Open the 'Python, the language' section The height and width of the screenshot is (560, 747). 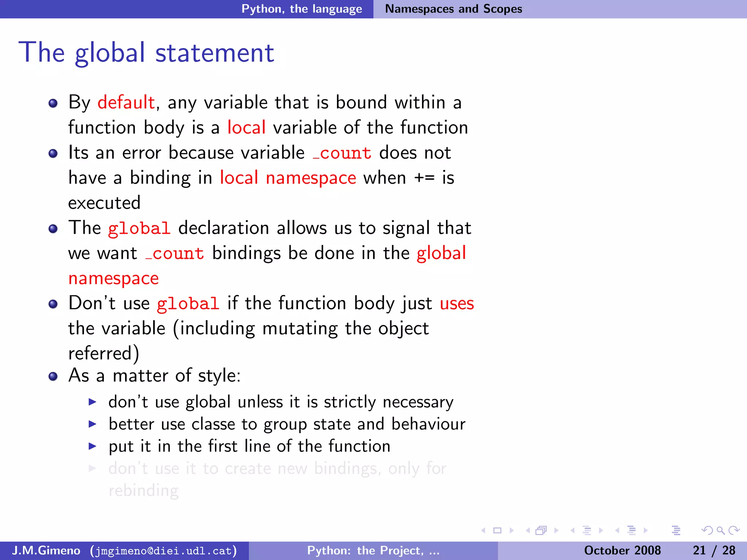(x=302, y=9)
